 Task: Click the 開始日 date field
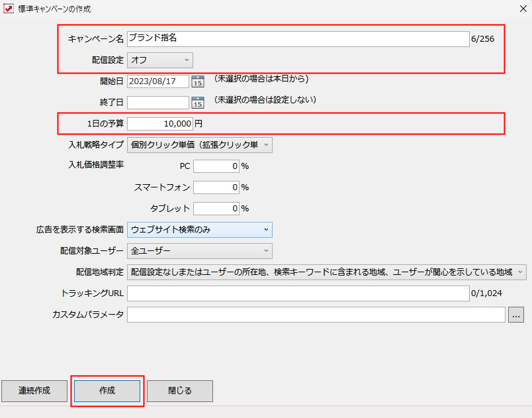click(x=157, y=81)
